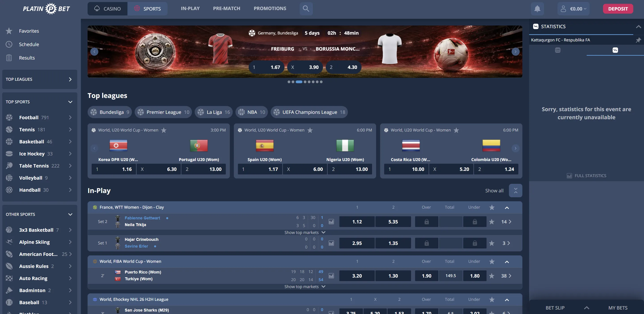Open PROMOTIONS menu
Image resolution: width=644 pixels, height=314 pixels.
pyautogui.click(x=270, y=8)
